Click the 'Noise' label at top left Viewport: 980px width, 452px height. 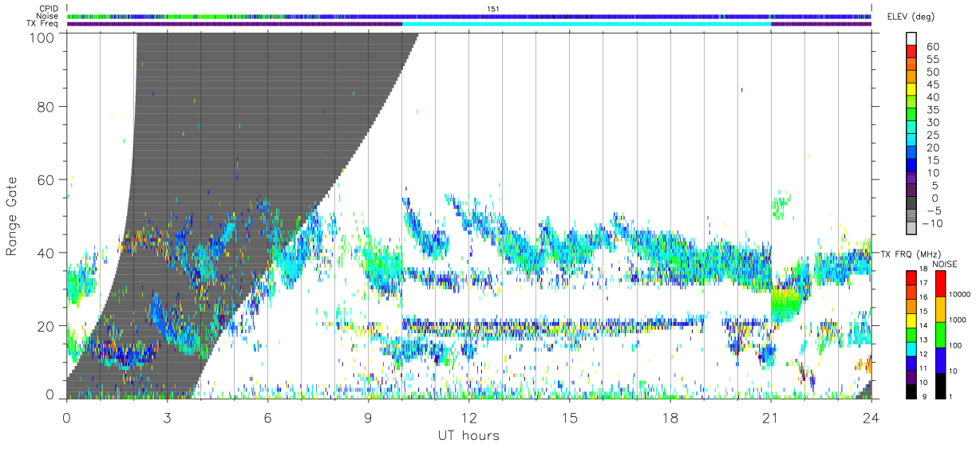(x=49, y=16)
